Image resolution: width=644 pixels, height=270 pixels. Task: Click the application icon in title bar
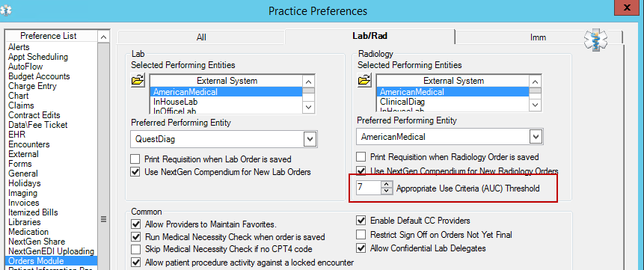pyautogui.click(x=6, y=10)
